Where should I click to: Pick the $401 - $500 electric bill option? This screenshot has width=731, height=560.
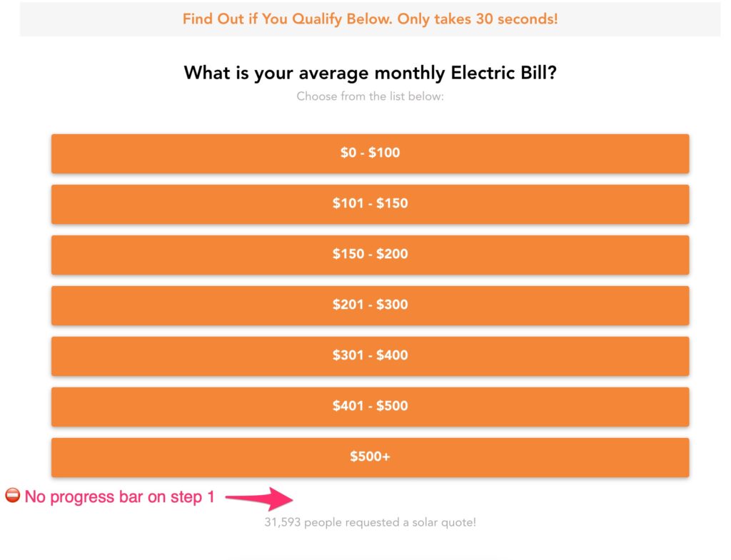pyautogui.click(x=369, y=406)
